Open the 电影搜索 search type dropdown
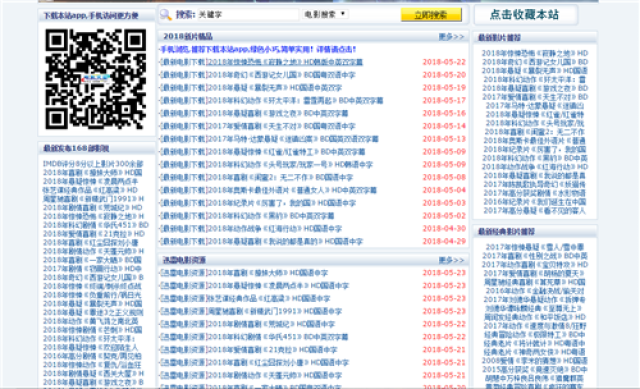 pyautogui.click(x=325, y=14)
